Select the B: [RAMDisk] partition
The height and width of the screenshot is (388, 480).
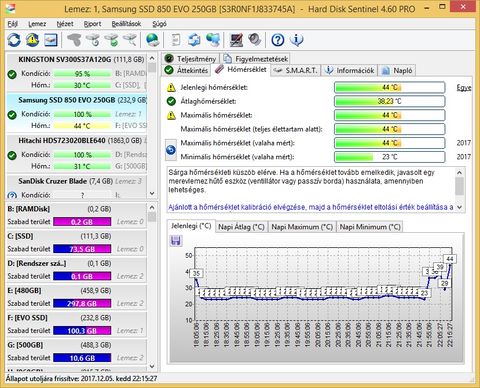pyautogui.click(x=76, y=216)
